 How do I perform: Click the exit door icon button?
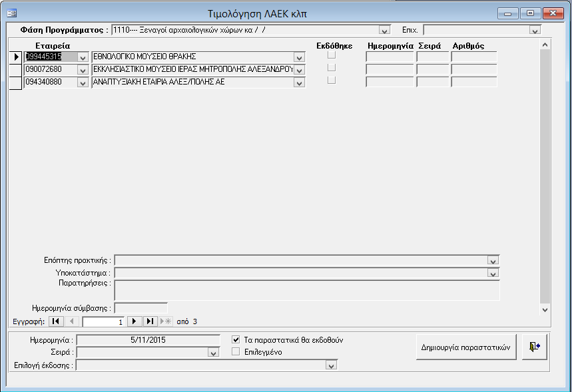point(535,347)
